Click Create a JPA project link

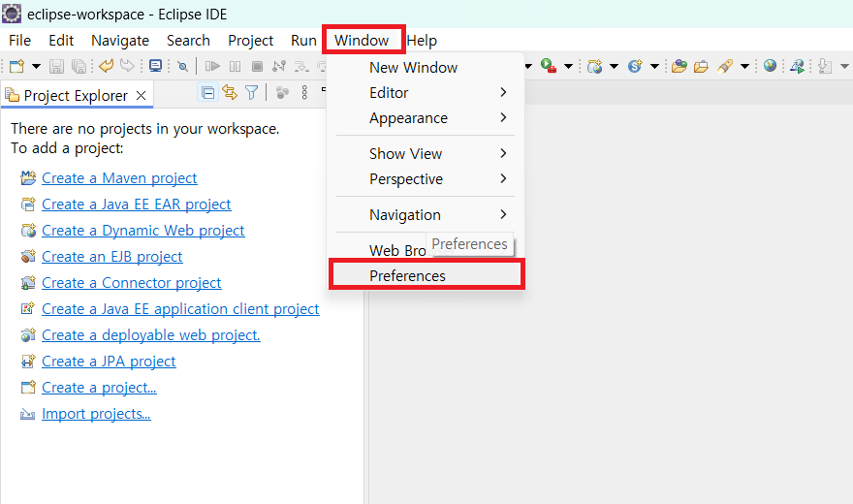(109, 361)
